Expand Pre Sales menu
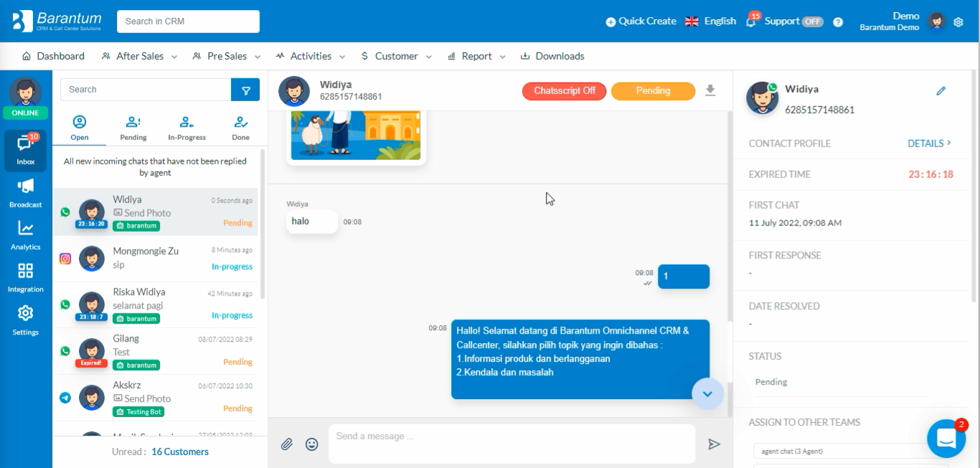This screenshot has width=980, height=468. (225, 56)
